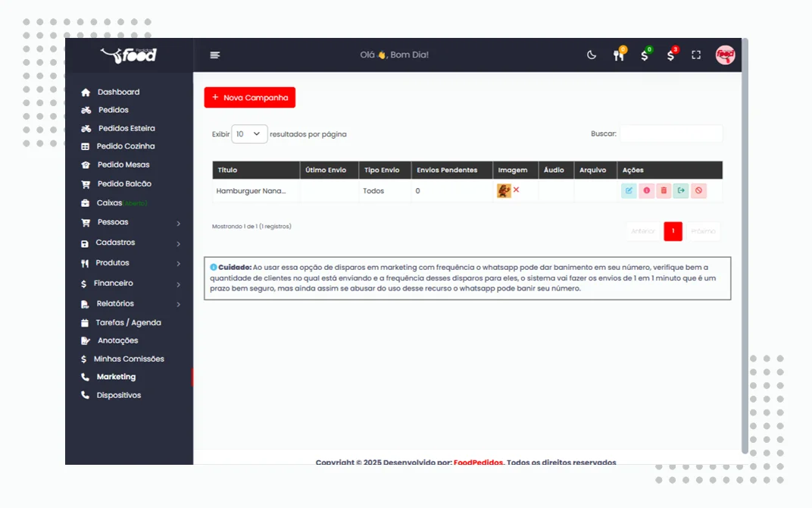This screenshot has height=508, width=812.
Task: Click the red prohibition stop icon in Ações
Action: (x=698, y=191)
